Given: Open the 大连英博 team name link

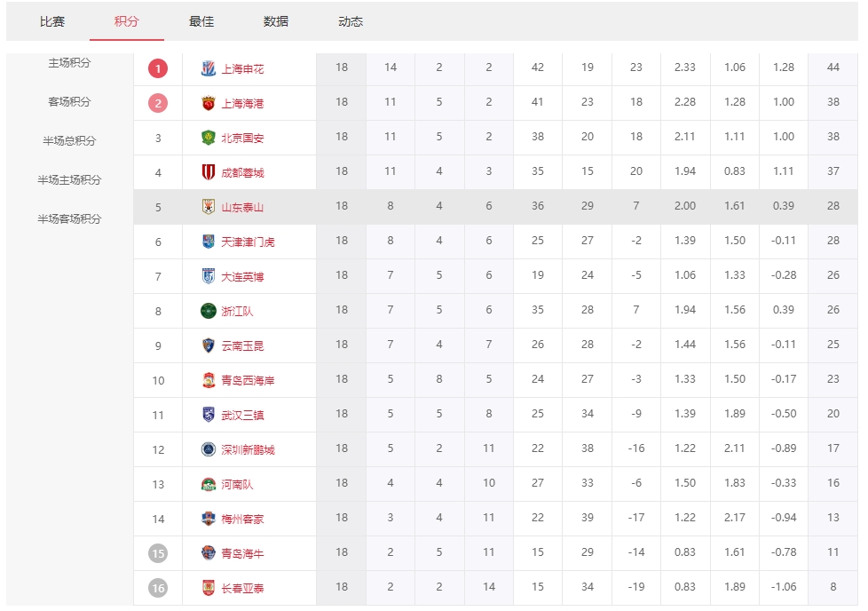Looking at the screenshot, I should click(242, 276).
